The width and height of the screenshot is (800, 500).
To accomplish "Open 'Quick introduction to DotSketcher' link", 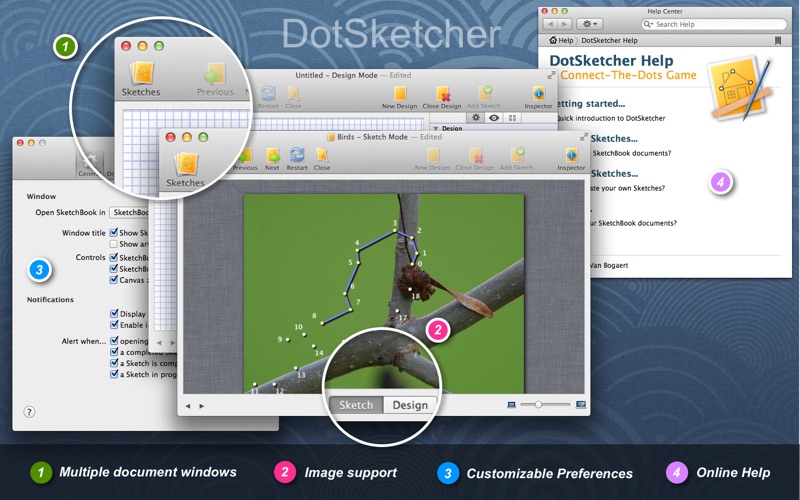I will pyautogui.click(x=611, y=118).
